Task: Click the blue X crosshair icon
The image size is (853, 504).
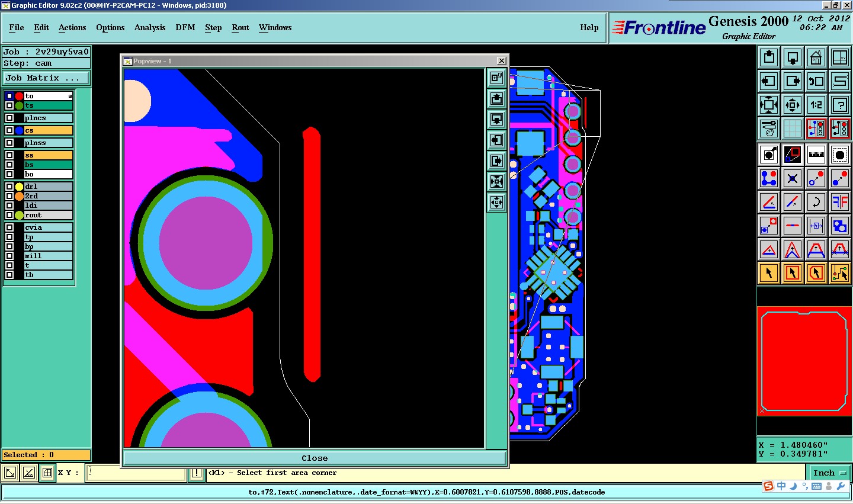Action: pos(793,178)
